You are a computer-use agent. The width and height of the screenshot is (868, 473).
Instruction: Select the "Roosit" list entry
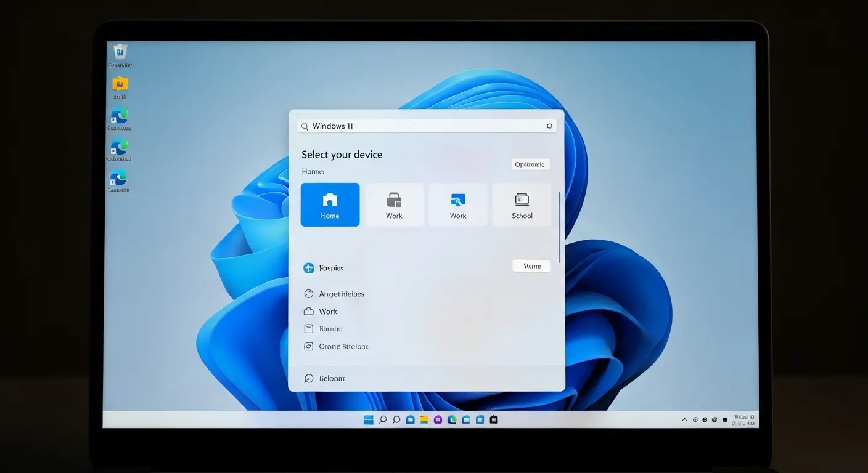tap(322, 329)
